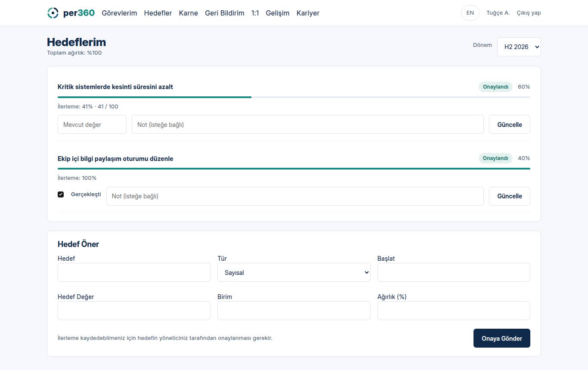Click the Kritik sistemlerde progress bar
Image resolution: width=588 pixels, height=370 pixels.
pos(294,97)
